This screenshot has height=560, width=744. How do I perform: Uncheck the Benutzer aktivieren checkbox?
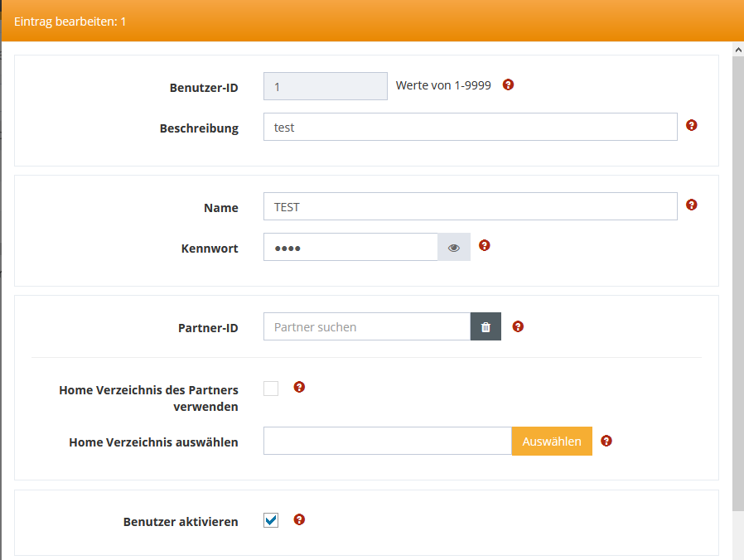tap(271, 520)
